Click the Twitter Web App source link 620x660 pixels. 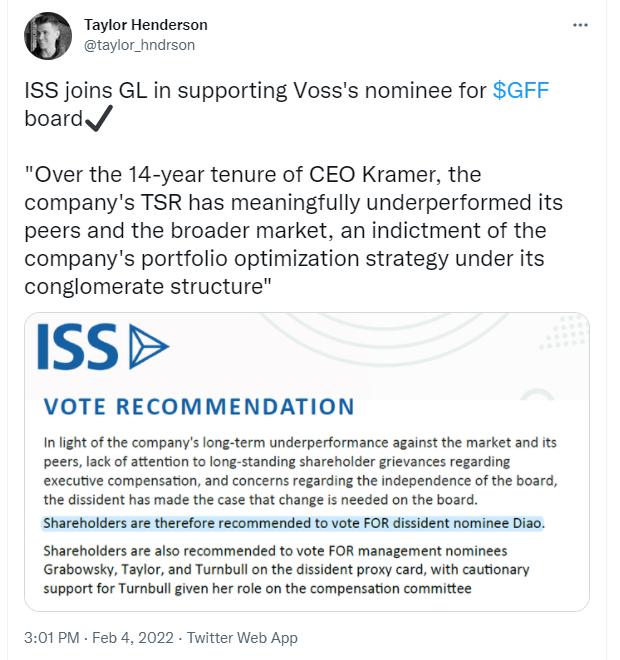(244, 637)
